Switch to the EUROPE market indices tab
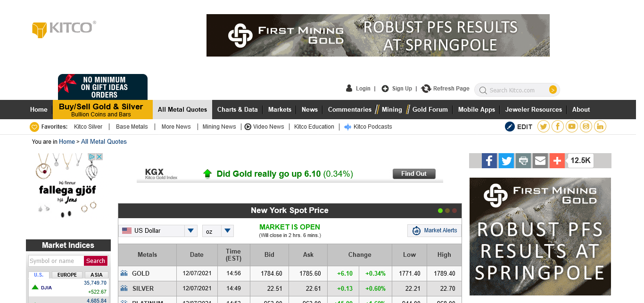Viewport: 644px width, 303px height. coord(67,275)
